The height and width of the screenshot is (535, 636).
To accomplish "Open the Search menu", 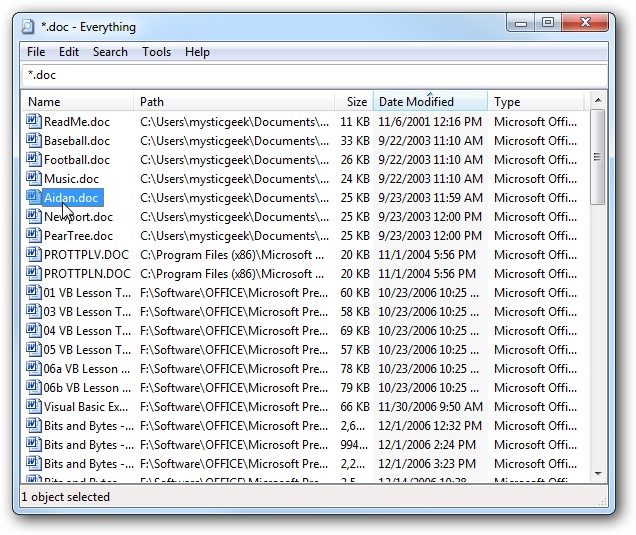I will click(110, 52).
